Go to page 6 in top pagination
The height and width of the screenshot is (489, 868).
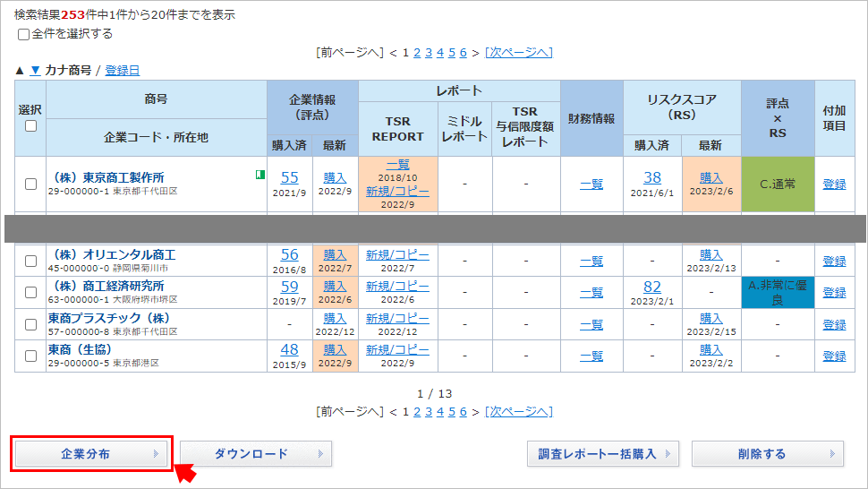coord(464,53)
